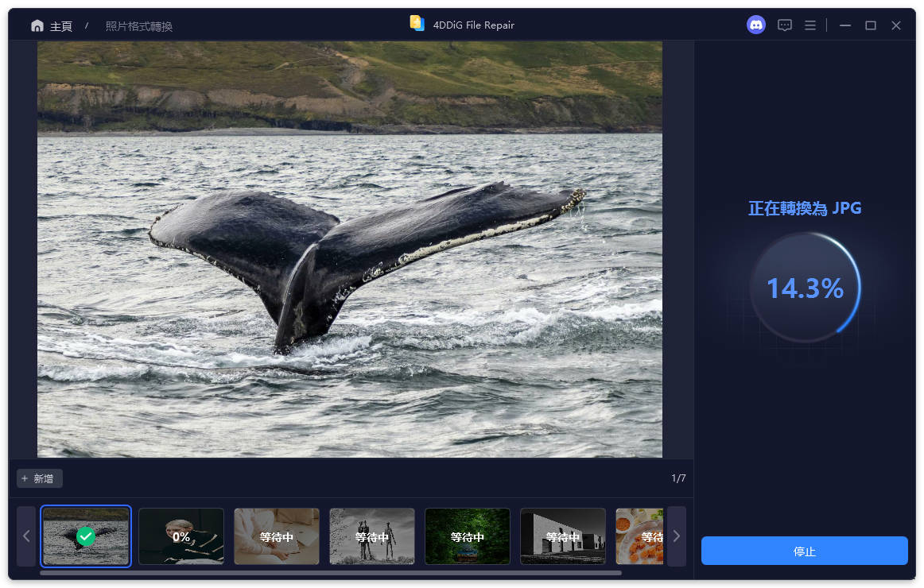Viewport: 924px width, 588px height.
Task: Click the 新增 button to add photos
Action: [40, 478]
